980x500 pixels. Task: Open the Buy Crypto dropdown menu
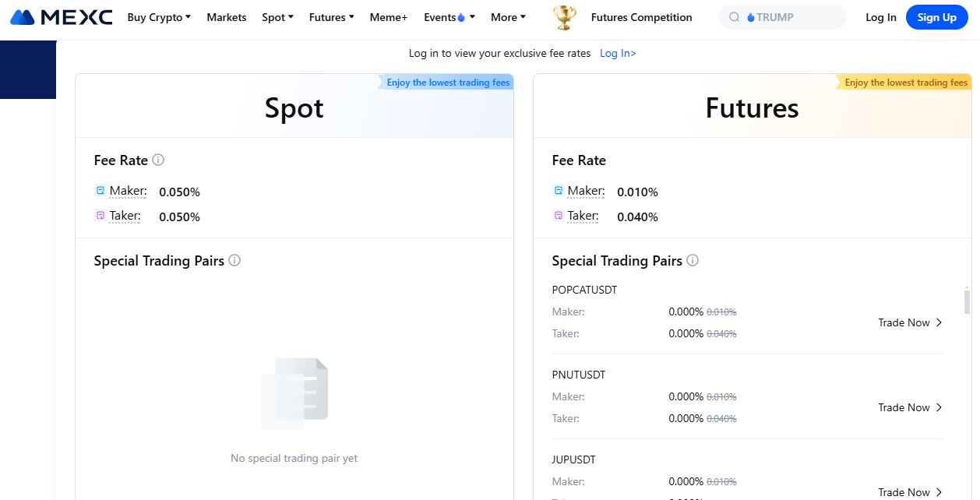point(159,17)
